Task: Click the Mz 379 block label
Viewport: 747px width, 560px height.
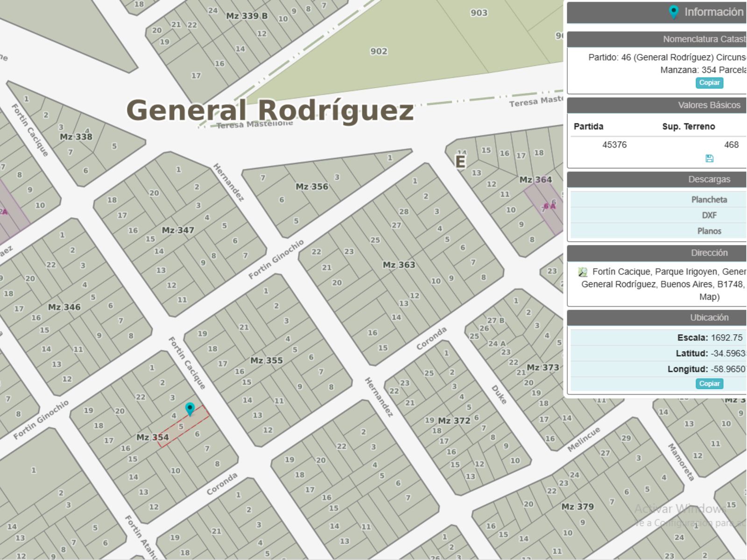Action: click(578, 507)
